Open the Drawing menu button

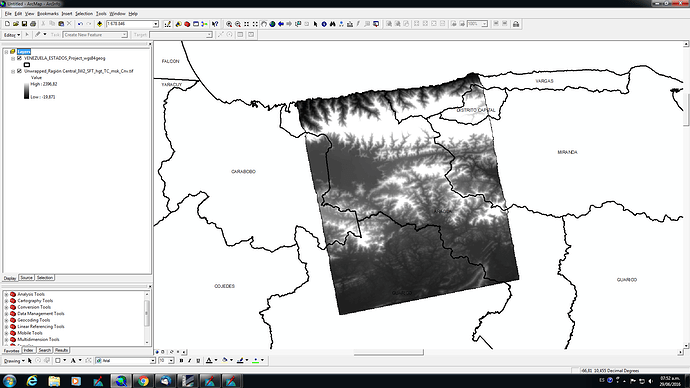point(14,361)
